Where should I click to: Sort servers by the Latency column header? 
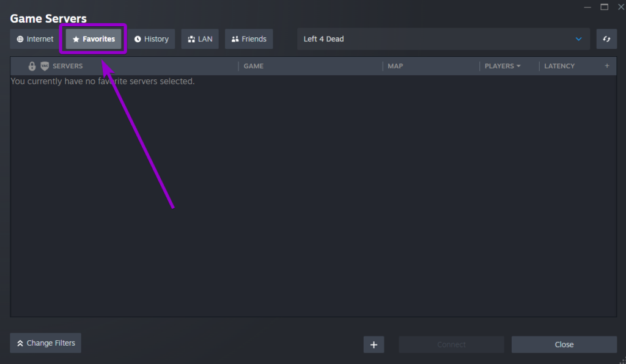coord(559,65)
